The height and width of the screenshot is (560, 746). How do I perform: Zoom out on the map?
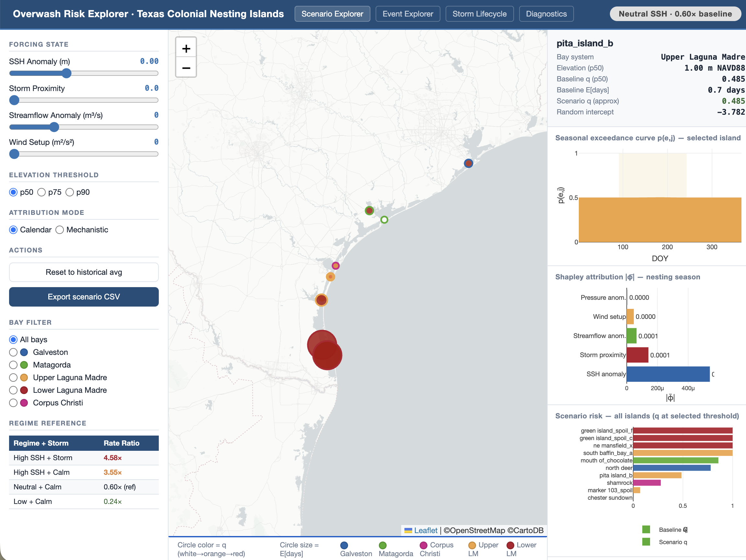186,68
